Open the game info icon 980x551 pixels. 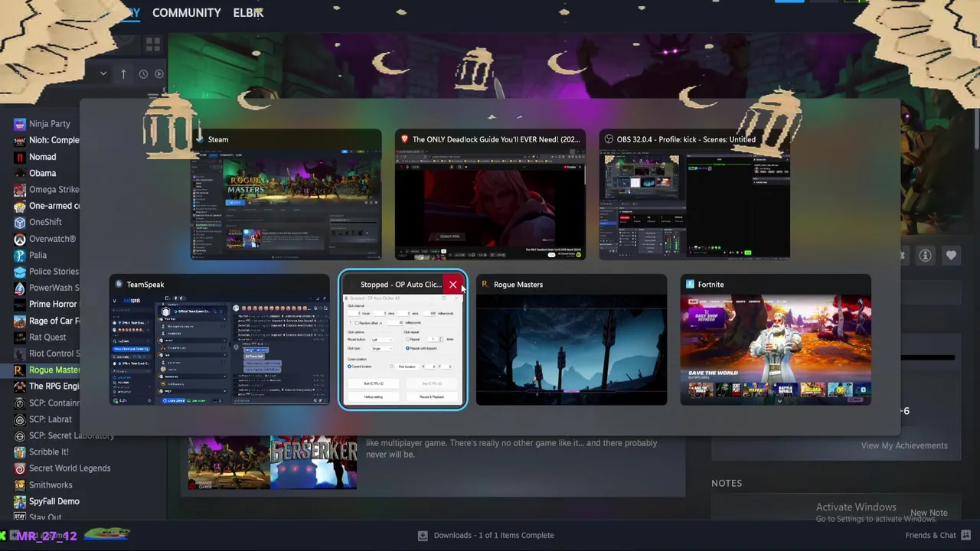coord(925,256)
